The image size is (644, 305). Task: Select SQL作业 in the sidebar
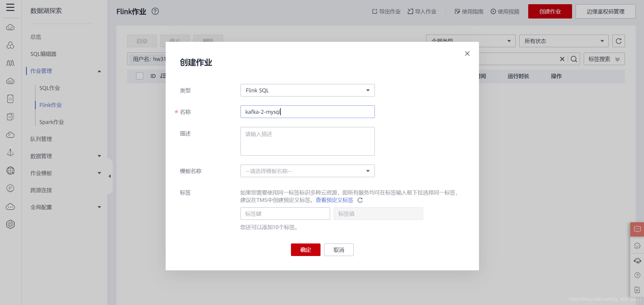pos(50,88)
